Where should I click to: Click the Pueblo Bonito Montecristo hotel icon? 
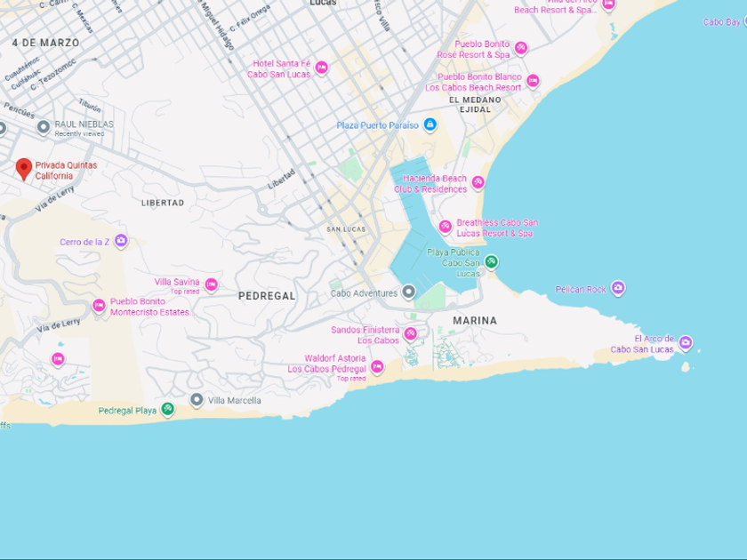point(99,306)
